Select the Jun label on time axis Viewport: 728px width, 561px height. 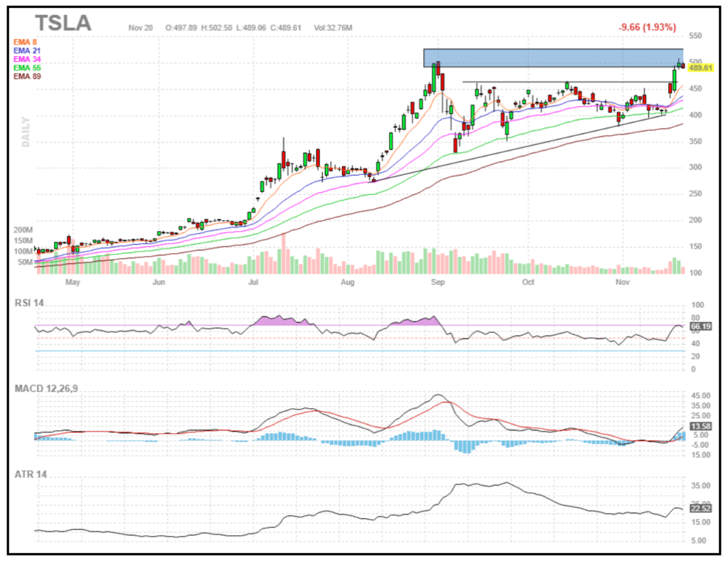click(x=159, y=282)
